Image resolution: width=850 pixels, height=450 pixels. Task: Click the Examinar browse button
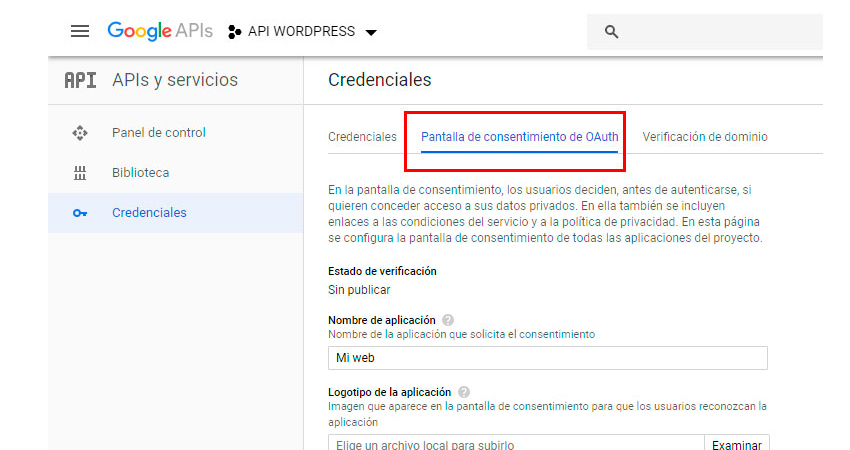737,443
